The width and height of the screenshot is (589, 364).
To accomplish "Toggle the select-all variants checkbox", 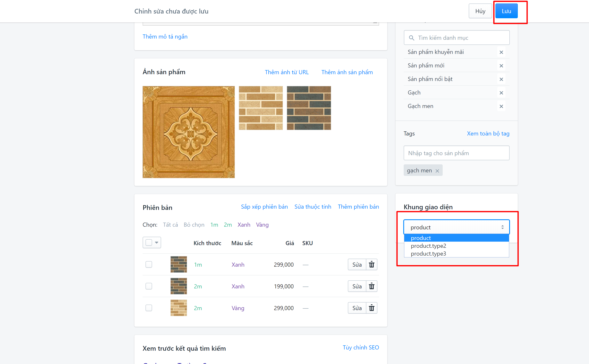I will 149,242.
